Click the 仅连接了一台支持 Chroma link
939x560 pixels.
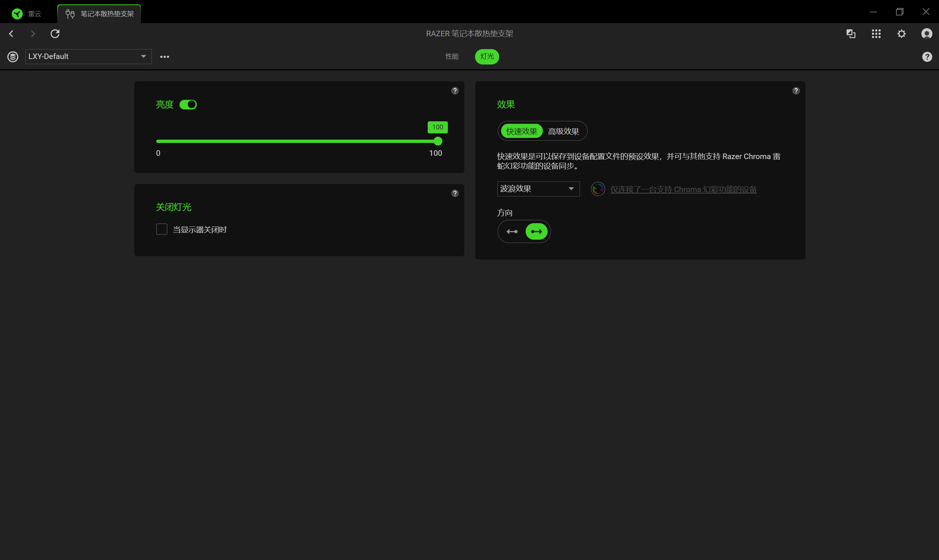(x=683, y=189)
